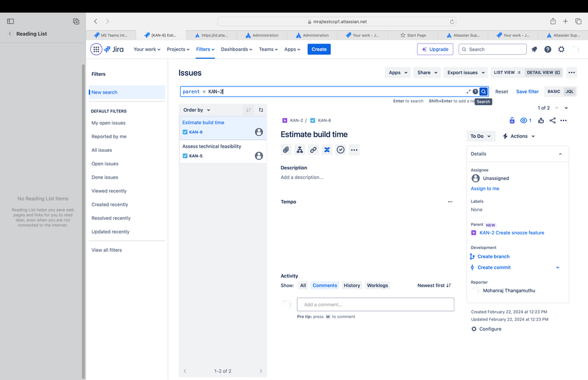This screenshot has width=588, height=380.
Task: Open the Actions dropdown
Action: [x=519, y=136]
